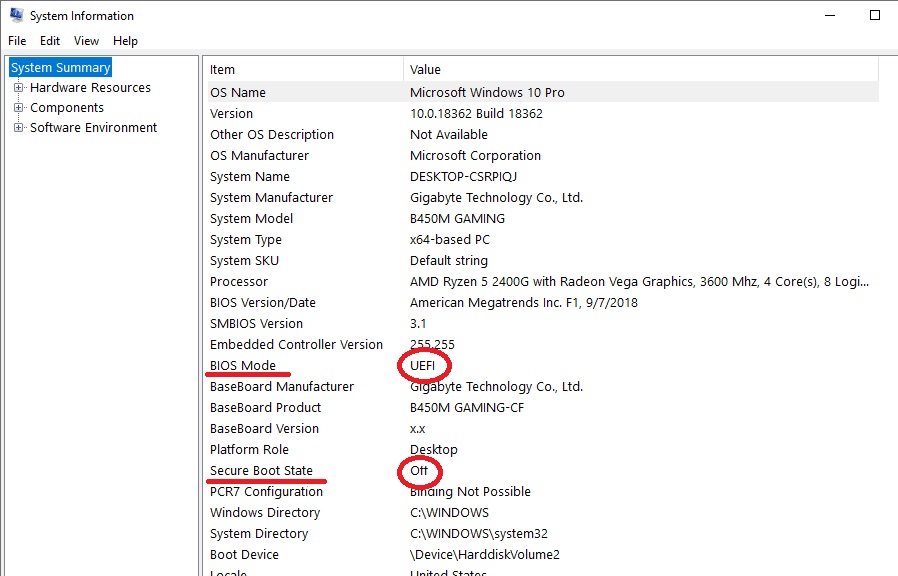Screen dimensions: 898x576
Task: Open the Help menu
Action: point(125,40)
